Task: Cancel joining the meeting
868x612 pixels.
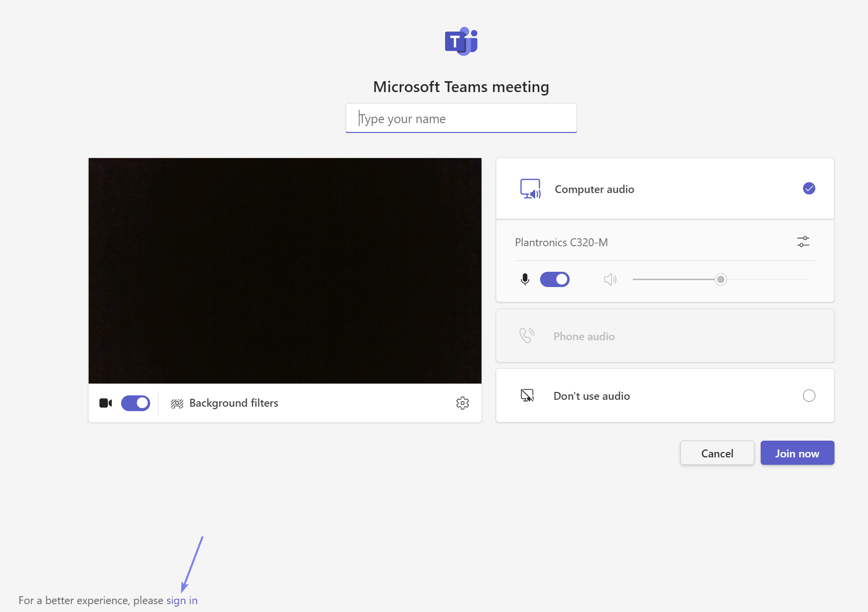Action: [x=717, y=453]
